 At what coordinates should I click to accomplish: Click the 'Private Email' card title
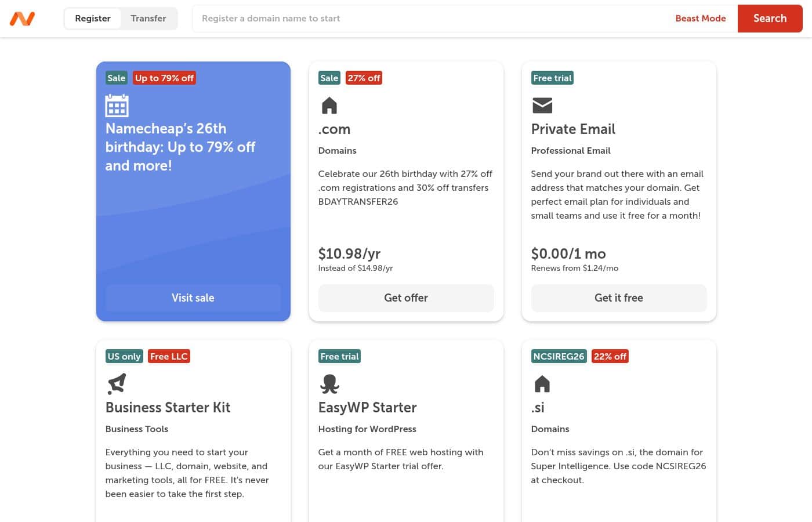(x=573, y=129)
